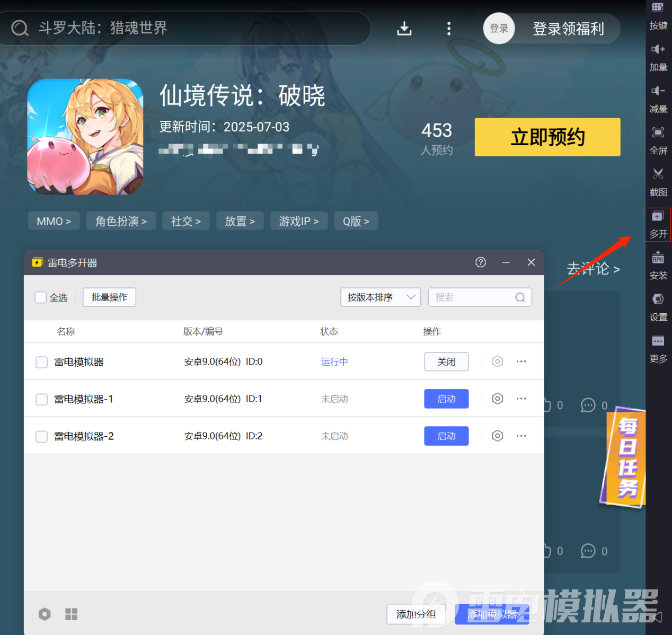
Task: Select 安卓9.0(64位) ID:1 version text
Action: 223,399
